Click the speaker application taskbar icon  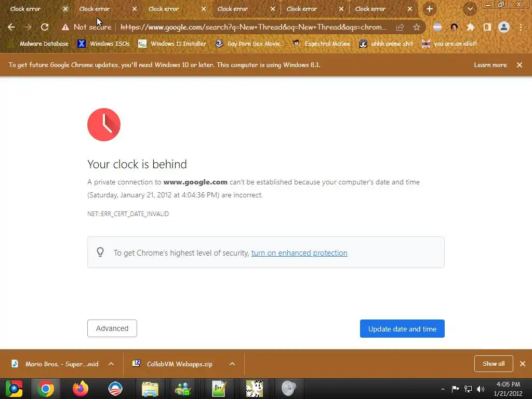(x=289, y=389)
